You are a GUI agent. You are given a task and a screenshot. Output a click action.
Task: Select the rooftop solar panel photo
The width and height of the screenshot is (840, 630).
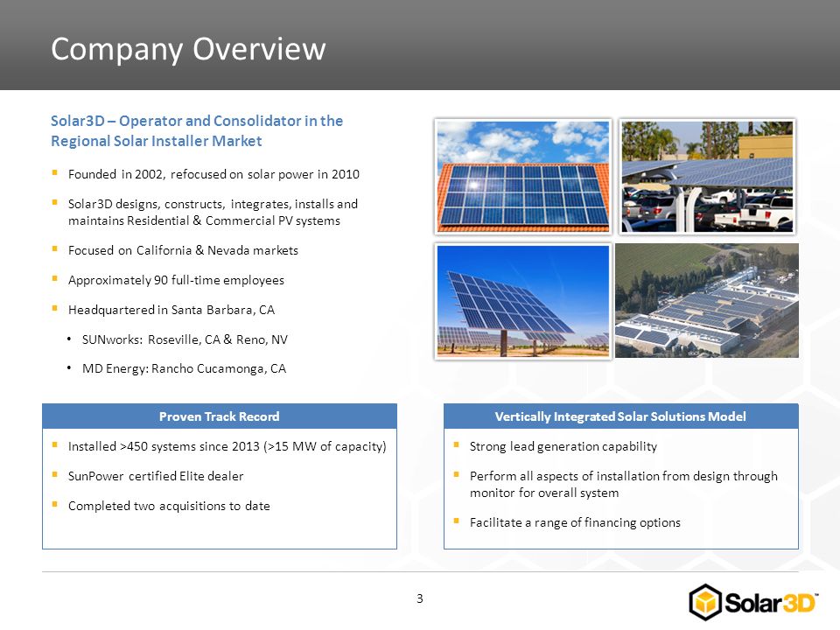tap(523, 177)
